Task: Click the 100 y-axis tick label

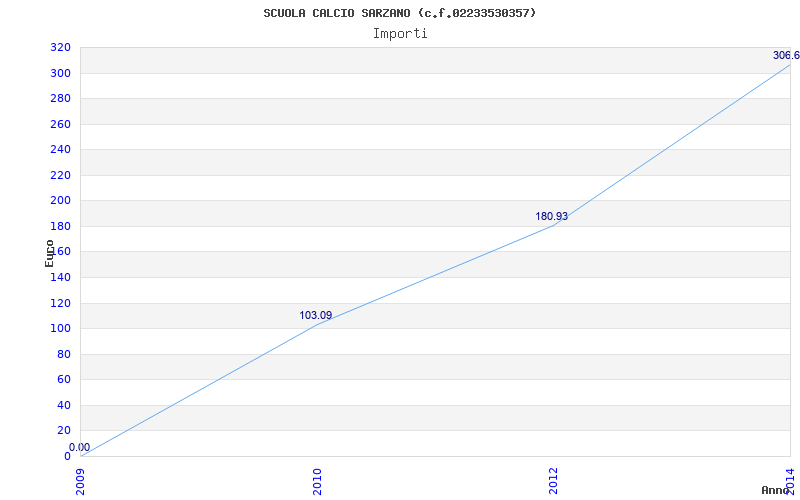Action: point(60,329)
